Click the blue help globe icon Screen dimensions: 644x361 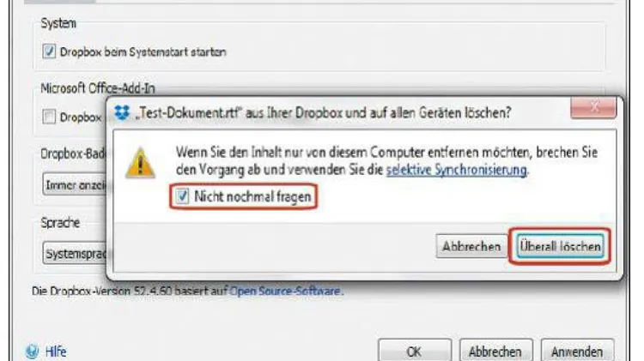[32, 352]
